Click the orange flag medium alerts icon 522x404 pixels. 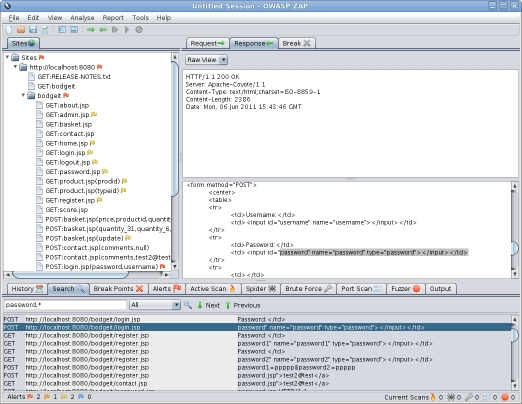tap(47, 397)
